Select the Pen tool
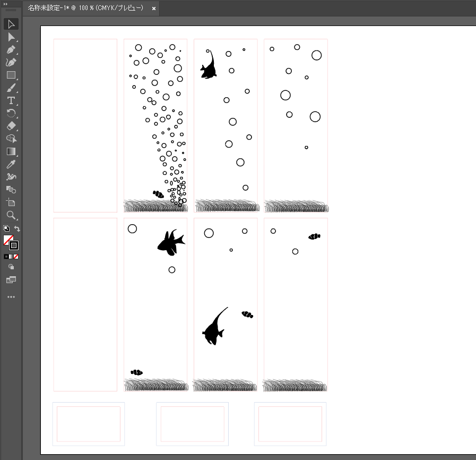This screenshot has width=476, height=460. point(11,50)
